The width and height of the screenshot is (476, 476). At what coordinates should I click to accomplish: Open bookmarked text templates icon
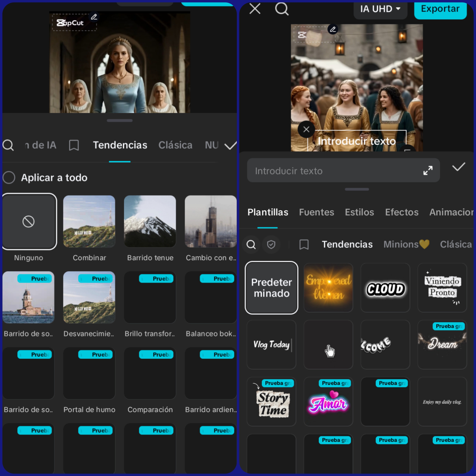[x=304, y=245]
